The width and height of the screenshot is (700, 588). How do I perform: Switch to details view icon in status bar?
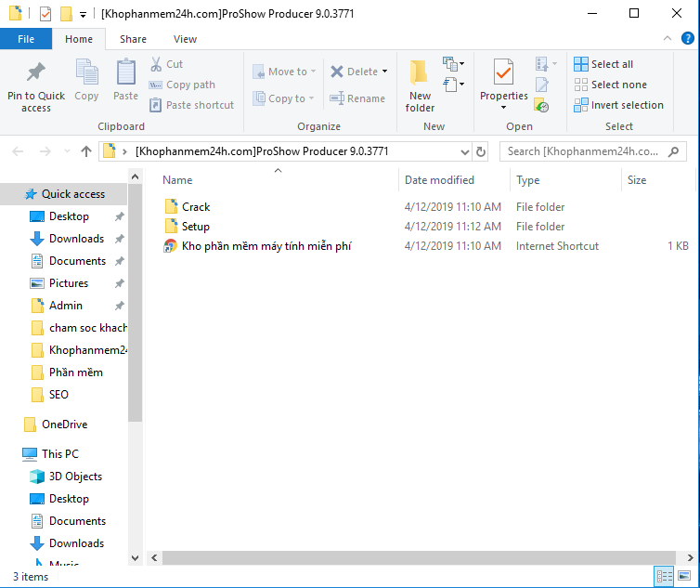(664, 577)
